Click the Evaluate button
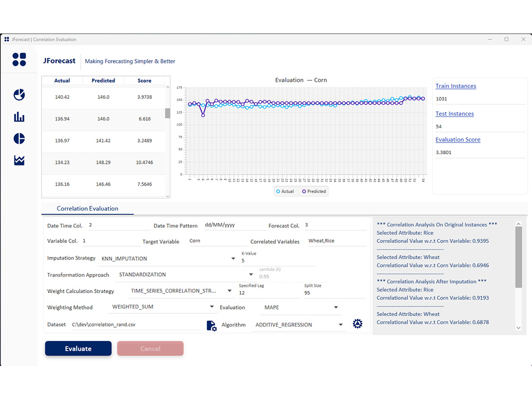 (x=78, y=348)
